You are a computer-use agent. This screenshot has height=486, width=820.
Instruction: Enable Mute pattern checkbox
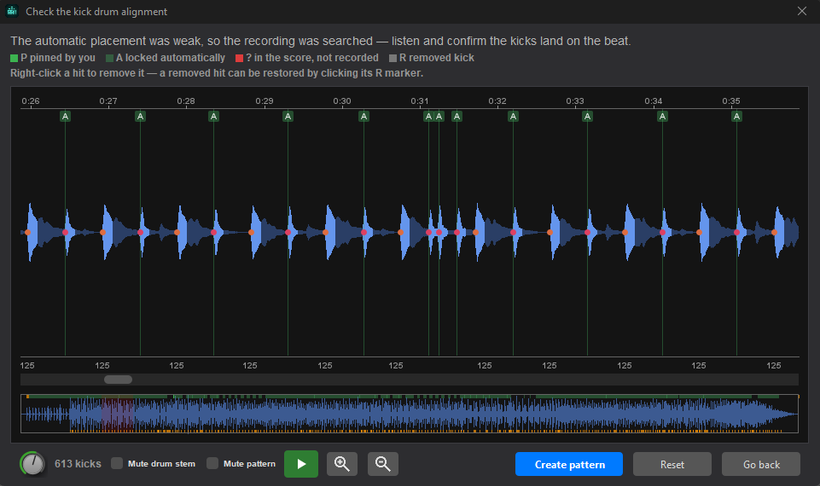click(x=212, y=464)
